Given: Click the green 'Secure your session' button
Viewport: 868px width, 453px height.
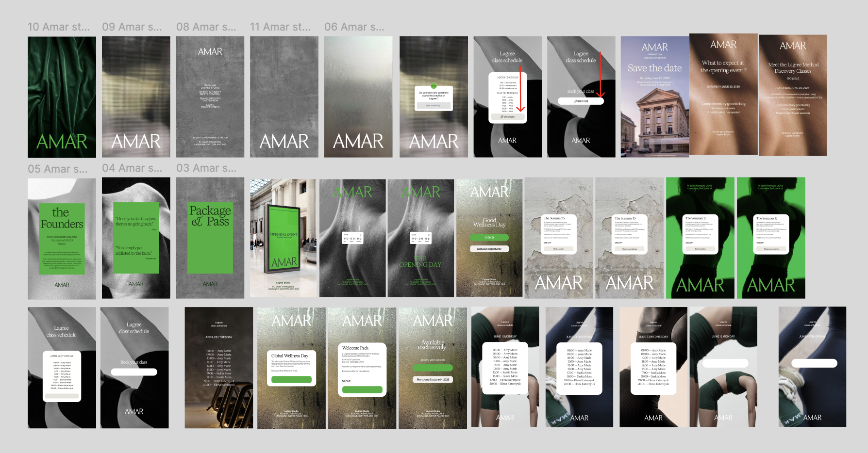Looking at the screenshot, I should click(x=433, y=368).
